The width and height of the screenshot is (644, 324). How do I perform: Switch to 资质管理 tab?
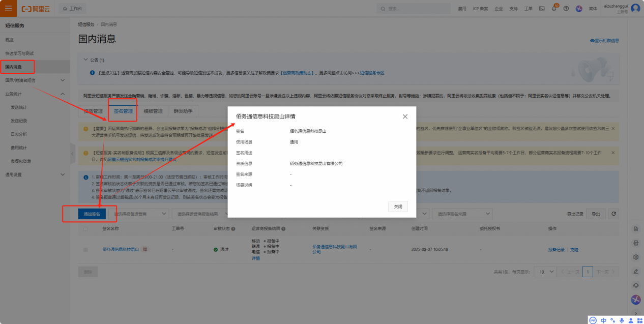pos(93,111)
